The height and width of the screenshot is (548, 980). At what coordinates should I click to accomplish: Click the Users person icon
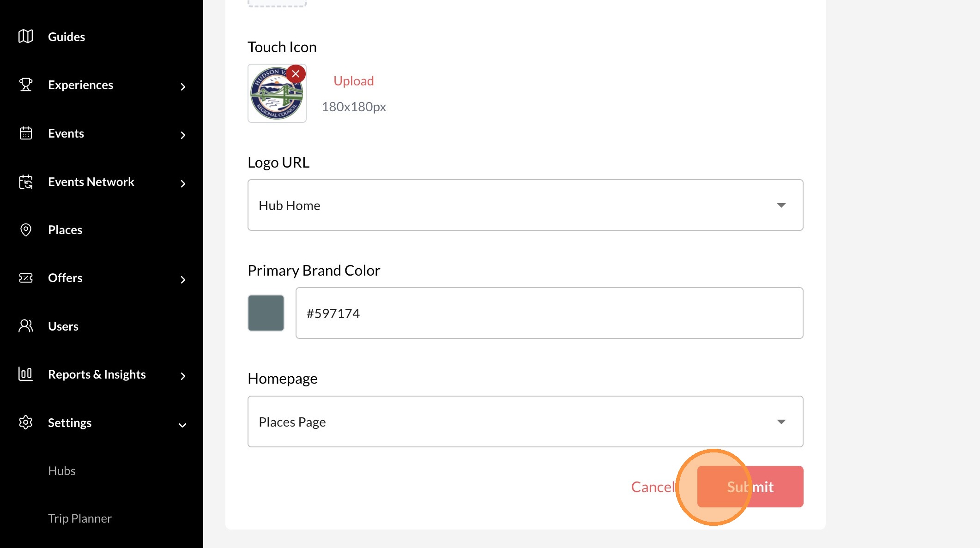(x=26, y=326)
